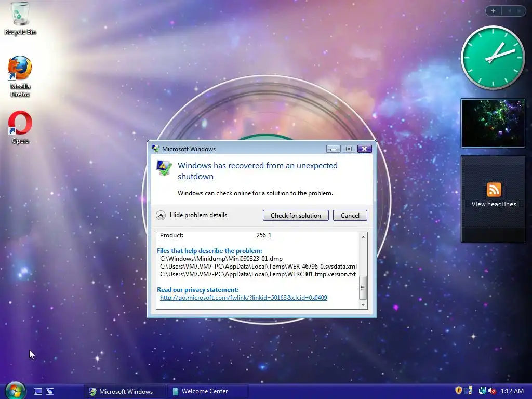
Task: Click the dialog's maximize button
Action: [349, 149]
